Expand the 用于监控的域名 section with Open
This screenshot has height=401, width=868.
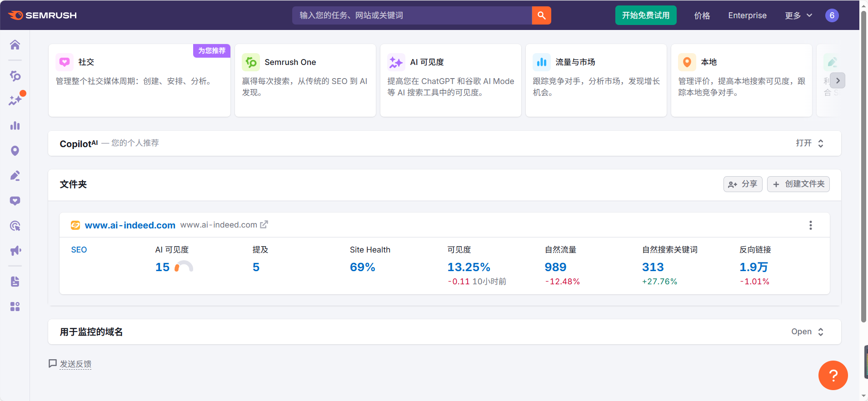pyautogui.click(x=807, y=332)
